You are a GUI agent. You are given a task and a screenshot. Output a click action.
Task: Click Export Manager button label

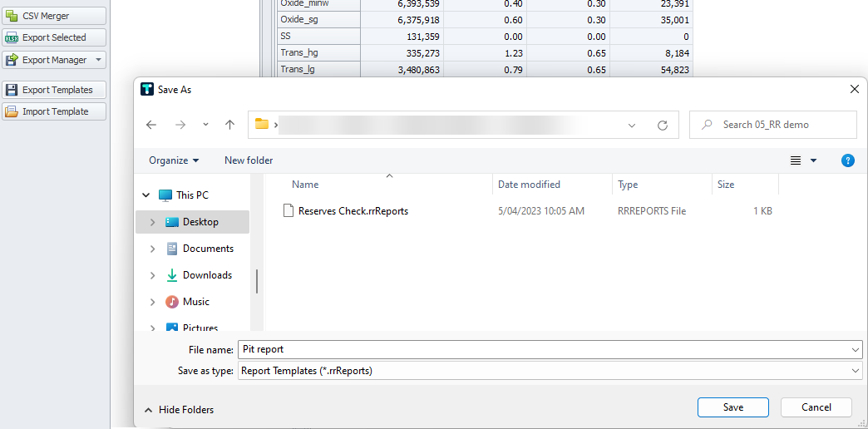coord(54,60)
